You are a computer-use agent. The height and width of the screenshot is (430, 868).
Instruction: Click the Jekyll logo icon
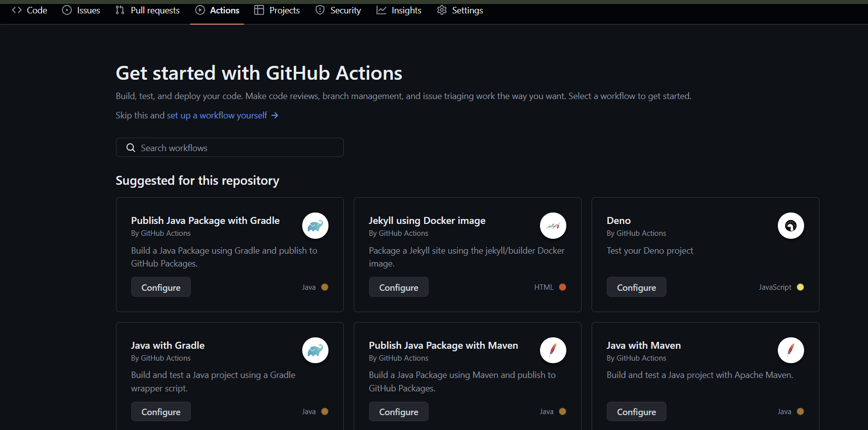point(553,226)
